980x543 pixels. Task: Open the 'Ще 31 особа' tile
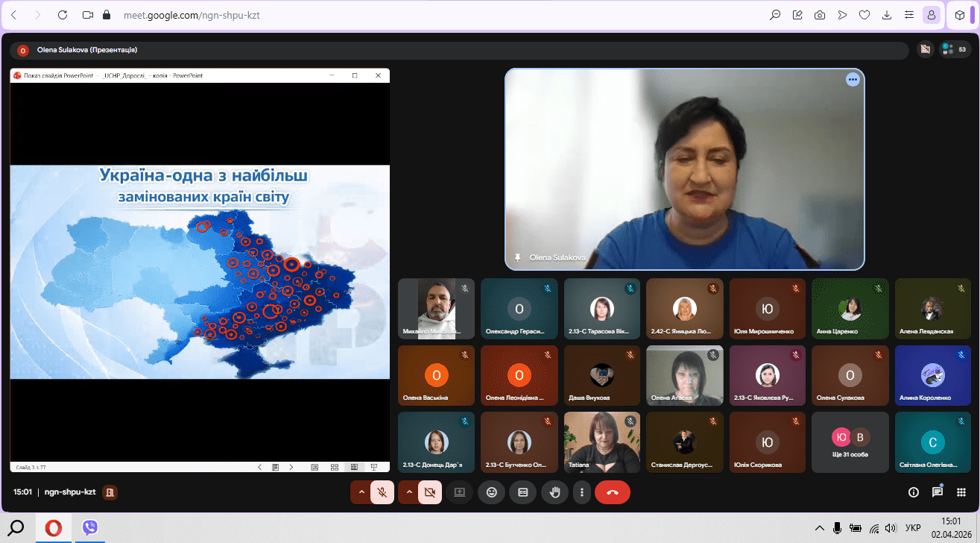point(850,442)
